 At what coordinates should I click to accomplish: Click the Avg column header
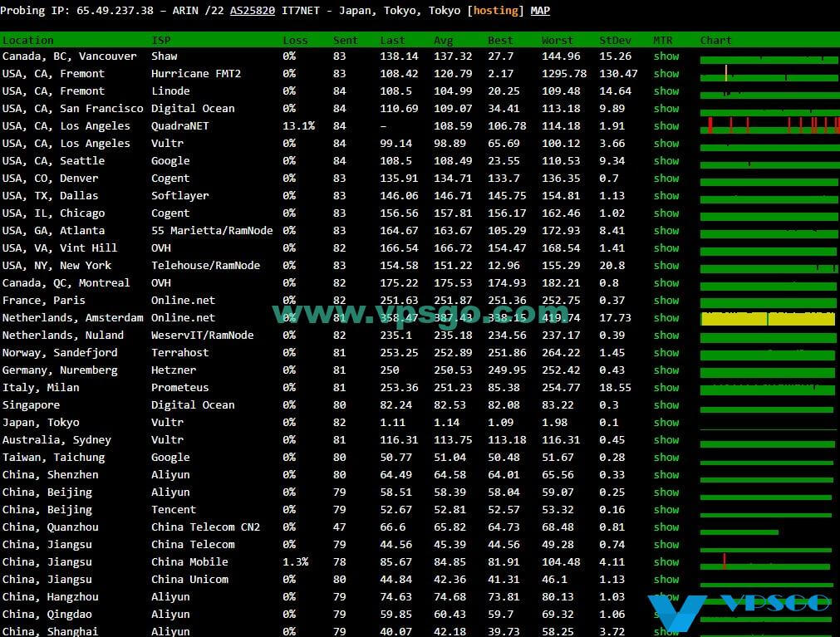click(444, 40)
